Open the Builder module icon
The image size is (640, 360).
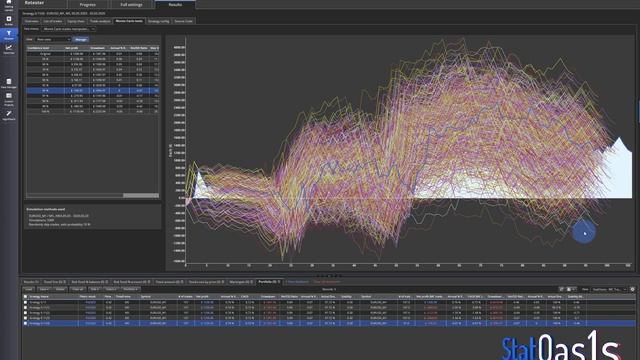click(x=9, y=21)
